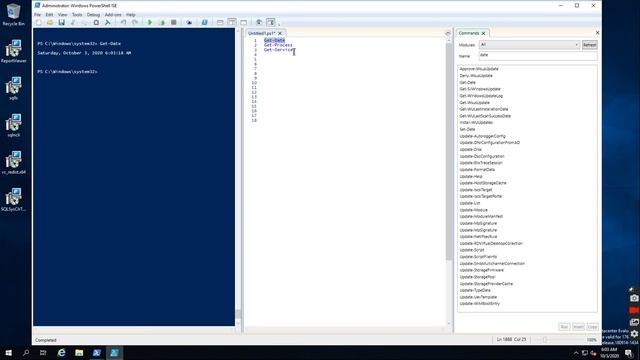Run script with the green play icon
Image resolution: width=640 pixels, height=360 pixels.
coord(150,22)
